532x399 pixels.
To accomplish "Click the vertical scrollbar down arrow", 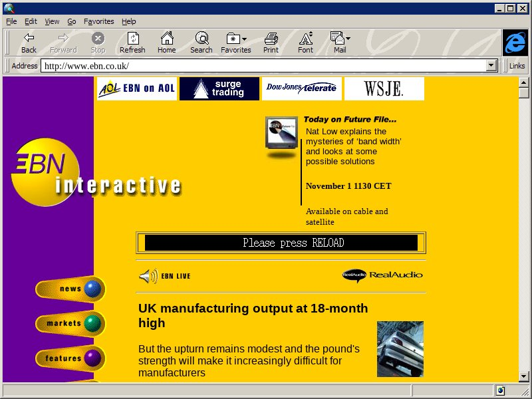I will pos(524,375).
